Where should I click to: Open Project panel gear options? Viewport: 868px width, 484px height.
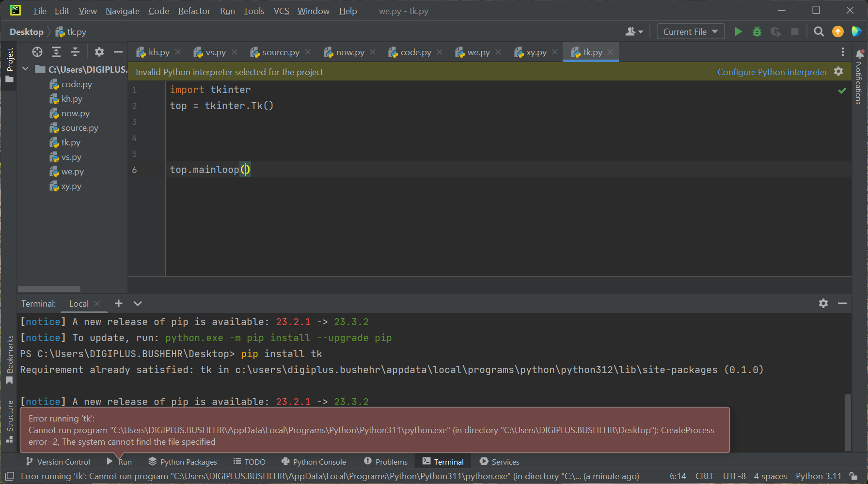[x=99, y=52]
